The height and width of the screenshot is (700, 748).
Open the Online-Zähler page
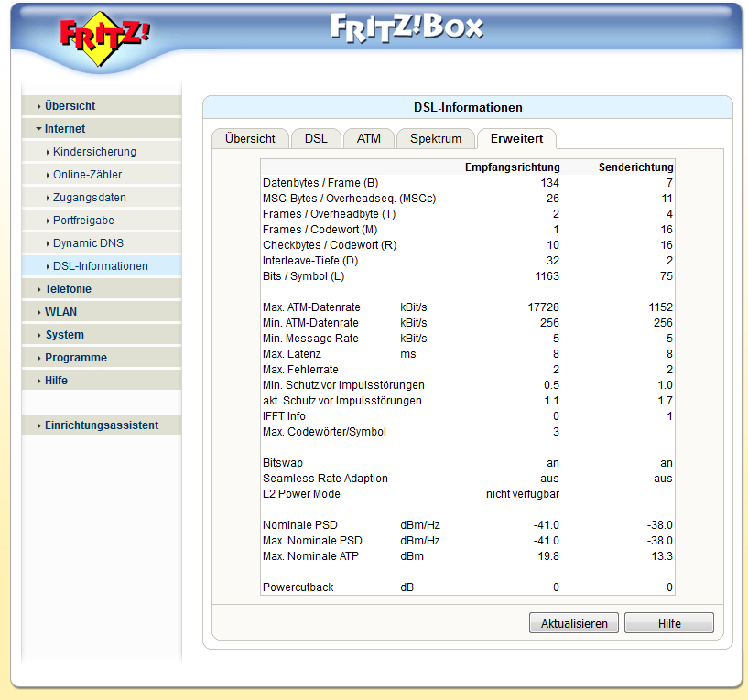[87, 175]
